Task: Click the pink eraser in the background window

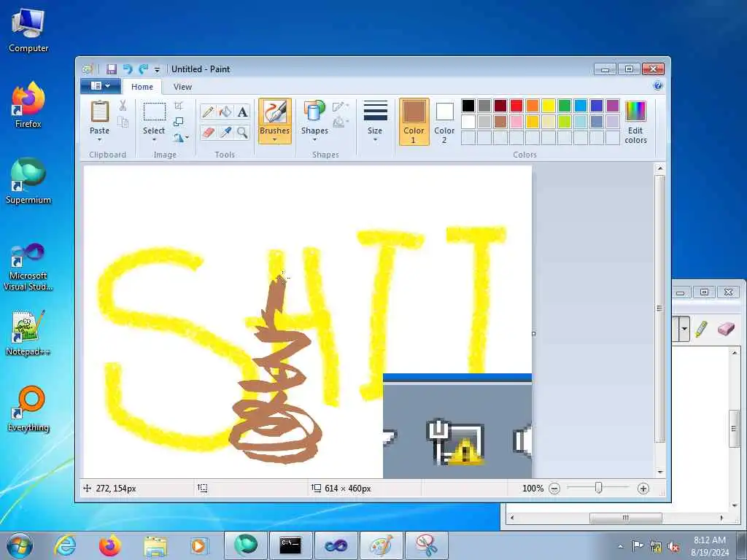Action: (726, 329)
